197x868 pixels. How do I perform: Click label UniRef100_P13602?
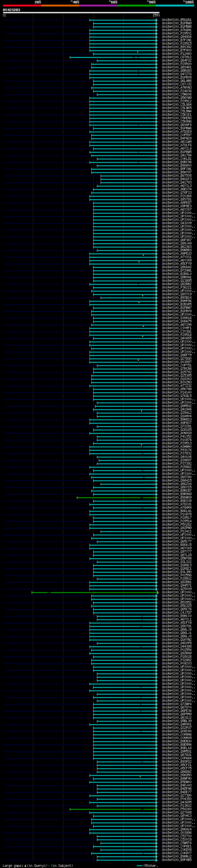176,805
